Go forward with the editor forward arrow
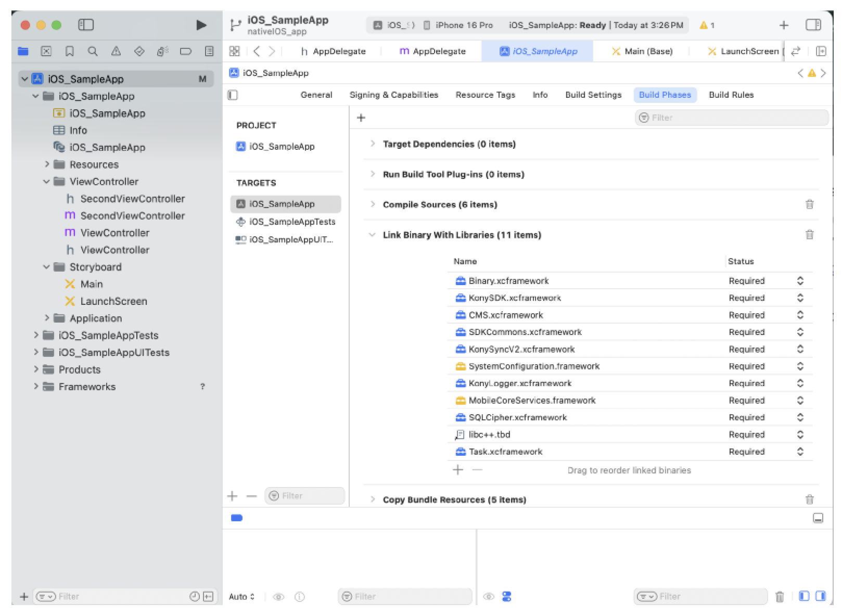This screenshot has height=616, width=842. pyautogui.click(x=272, y=51)
